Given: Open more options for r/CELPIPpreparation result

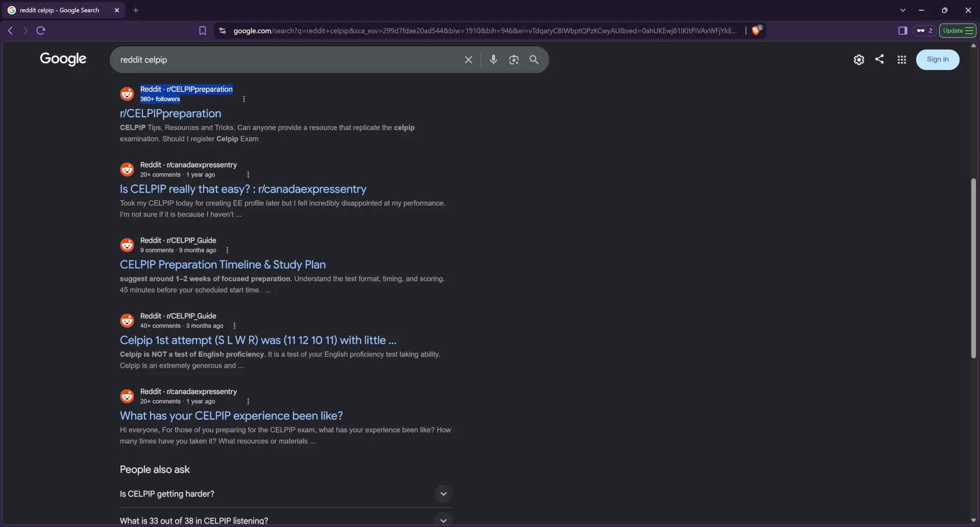Looking at the screenshot, I should click(244, 99).
